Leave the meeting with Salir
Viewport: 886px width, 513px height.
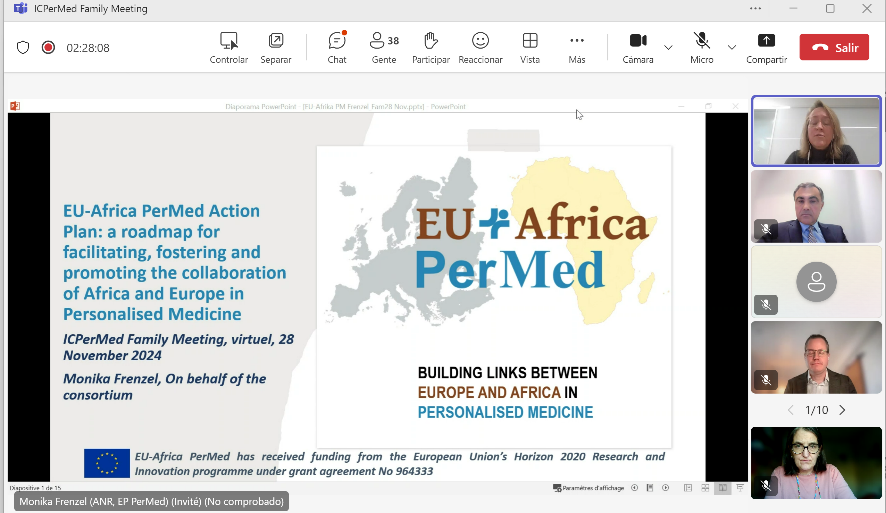(834, 47)
